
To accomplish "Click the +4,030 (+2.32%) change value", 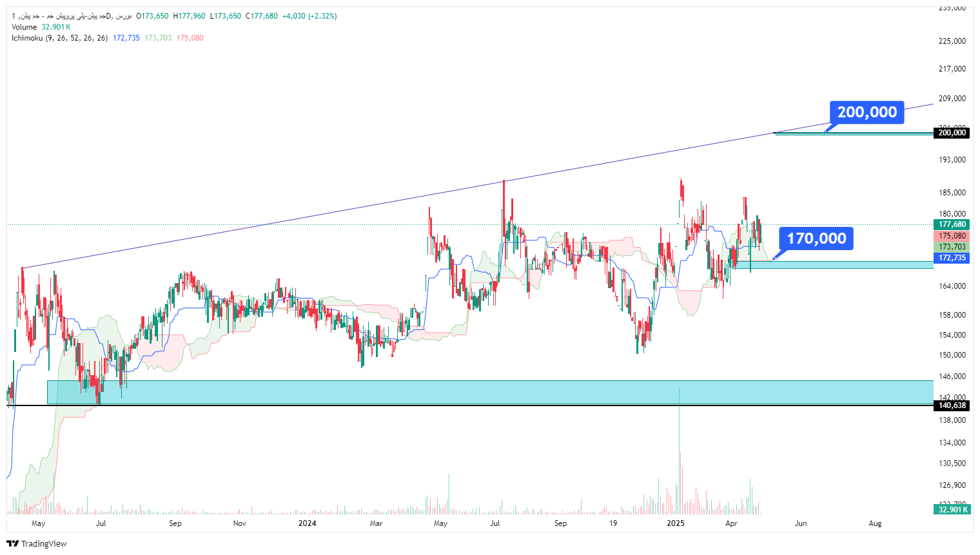I will (309, 16).
